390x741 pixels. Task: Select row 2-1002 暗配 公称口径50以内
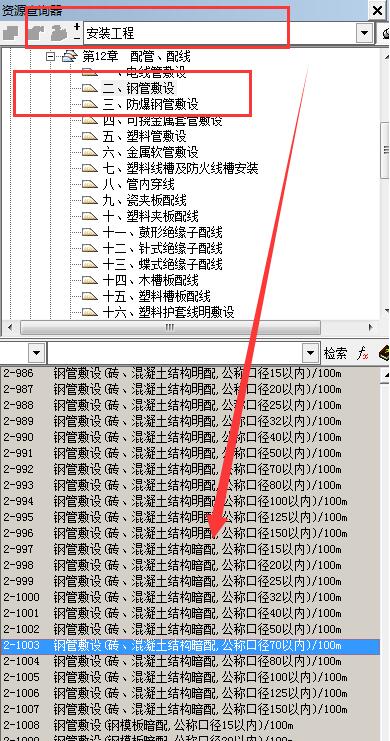(190, 629)
